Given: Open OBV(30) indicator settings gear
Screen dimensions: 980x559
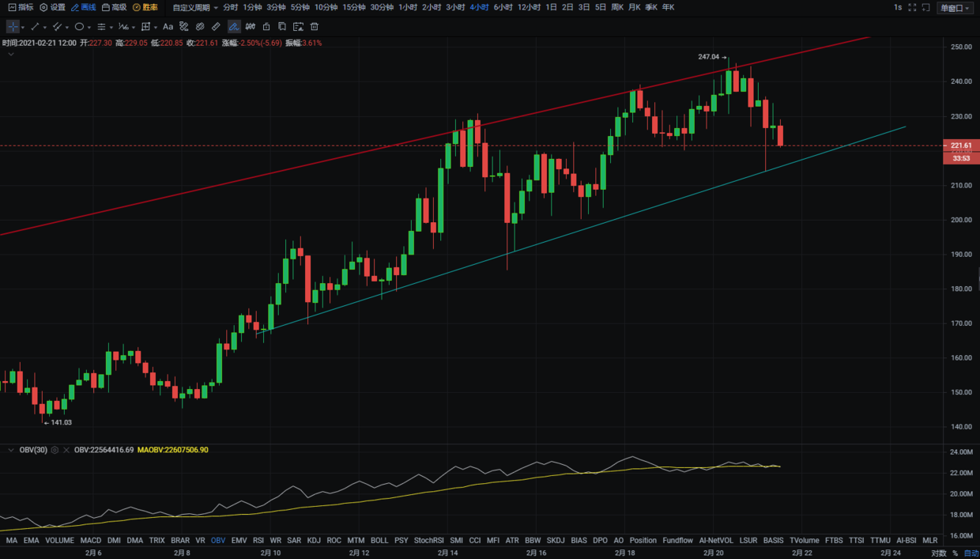Looking at the screenshot, I should pos(55,450).
